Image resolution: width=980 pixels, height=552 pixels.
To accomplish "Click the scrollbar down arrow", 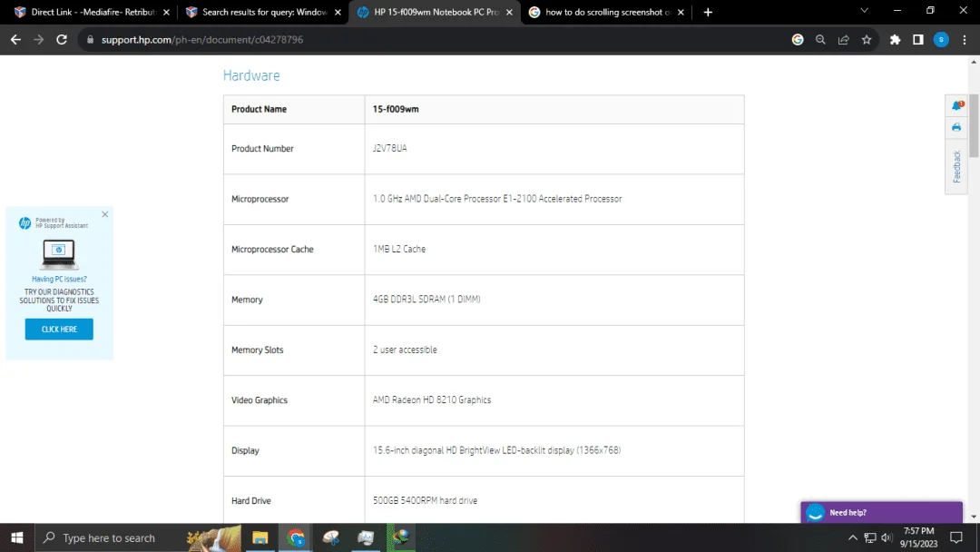I will (974, 517).
